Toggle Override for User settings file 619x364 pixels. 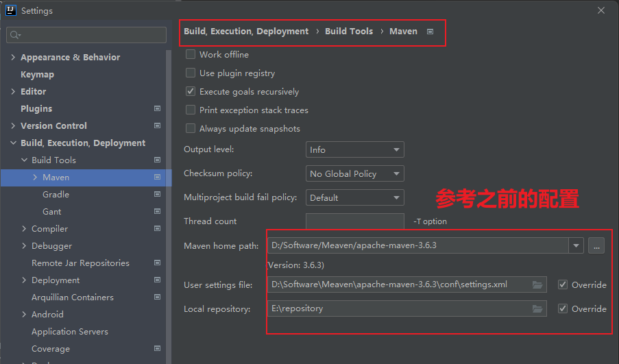tap(563, 284)
